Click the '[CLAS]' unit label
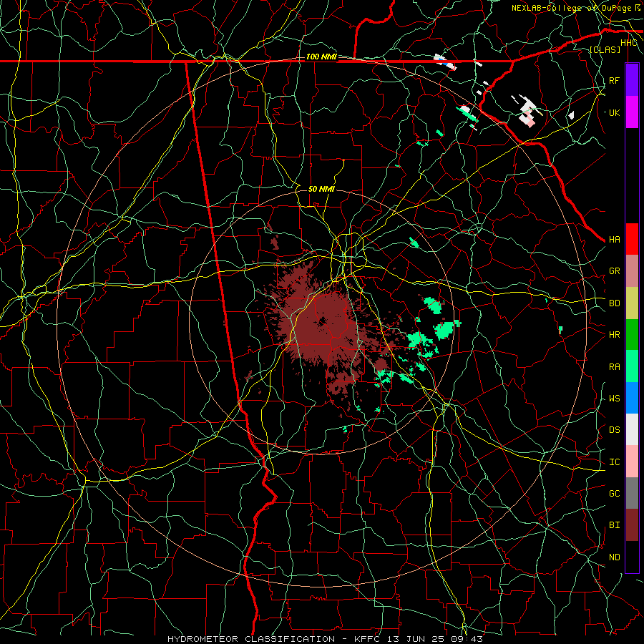 click(x=605, y=49)
